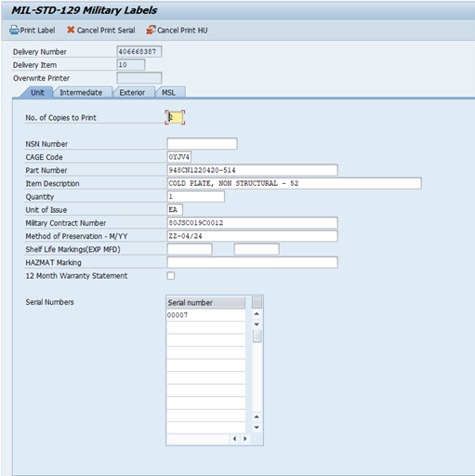Click the Delivery Item field
The image size is (475, 476).
(x=131, y=64)
